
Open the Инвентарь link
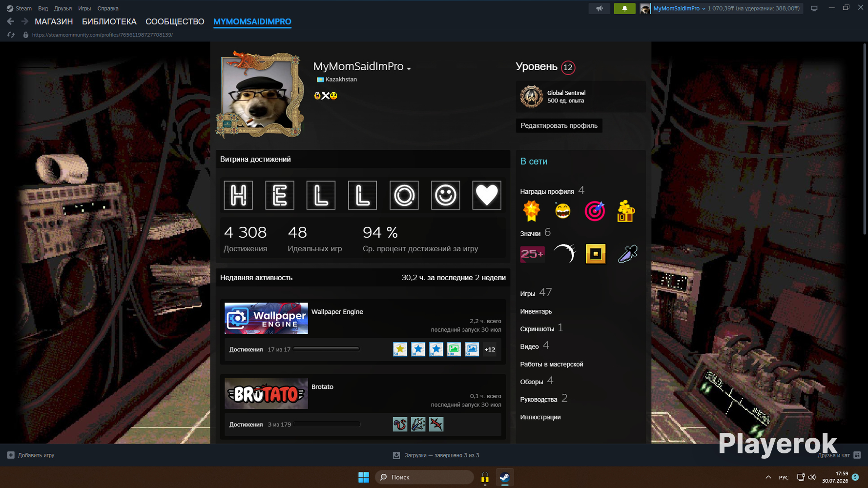coord(536,311)
